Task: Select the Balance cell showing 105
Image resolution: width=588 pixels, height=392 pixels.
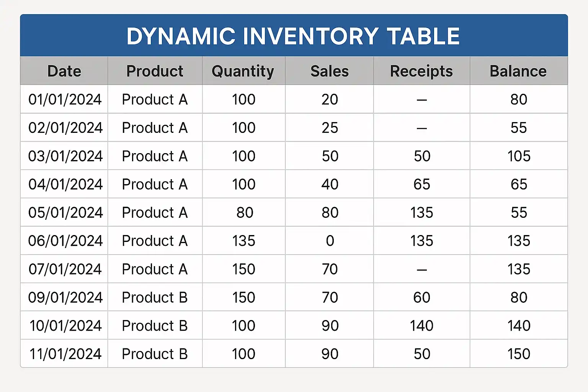Action: point(519,156)
